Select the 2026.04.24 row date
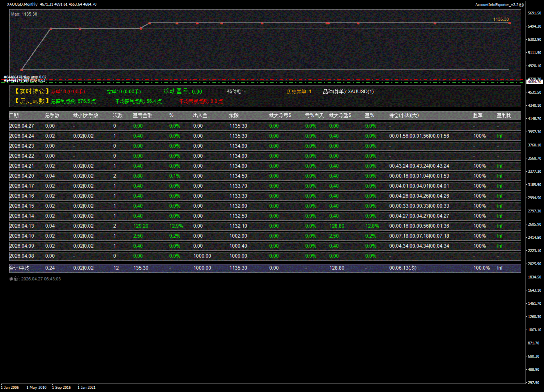The height and width of the screenshot is (392, 544). [22, 136]
